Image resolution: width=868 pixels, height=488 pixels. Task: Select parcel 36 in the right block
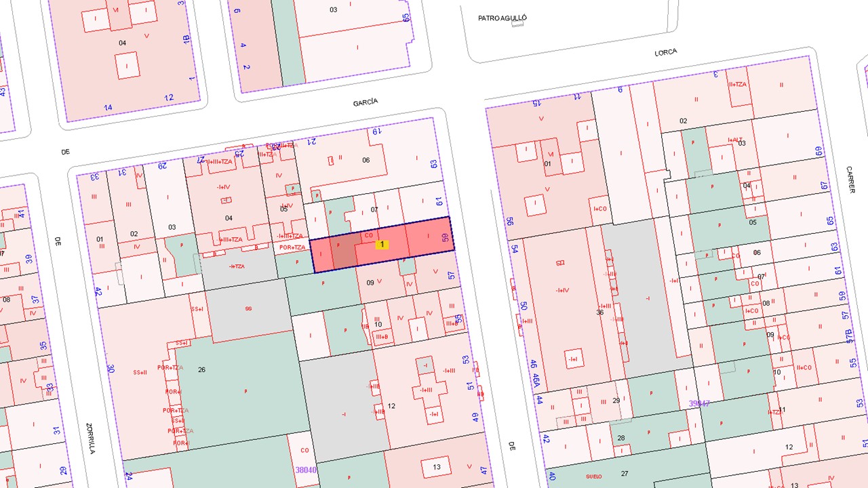click(x=599, y=312)
